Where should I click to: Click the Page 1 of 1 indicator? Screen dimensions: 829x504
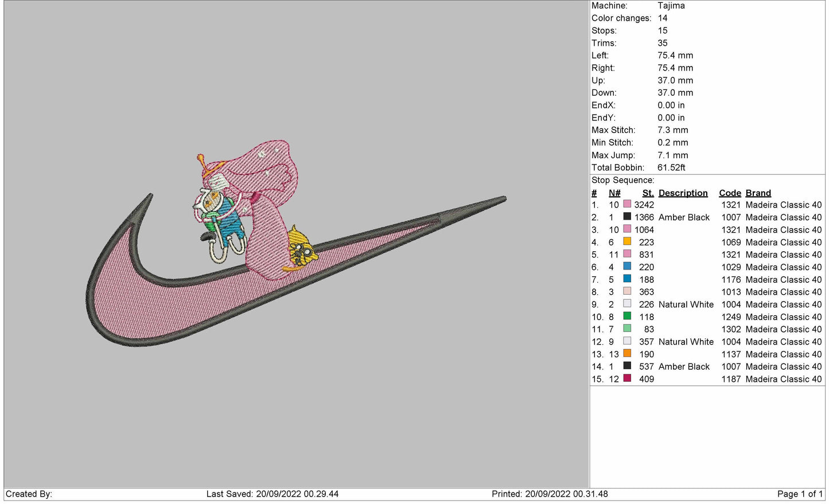point(800,494)
